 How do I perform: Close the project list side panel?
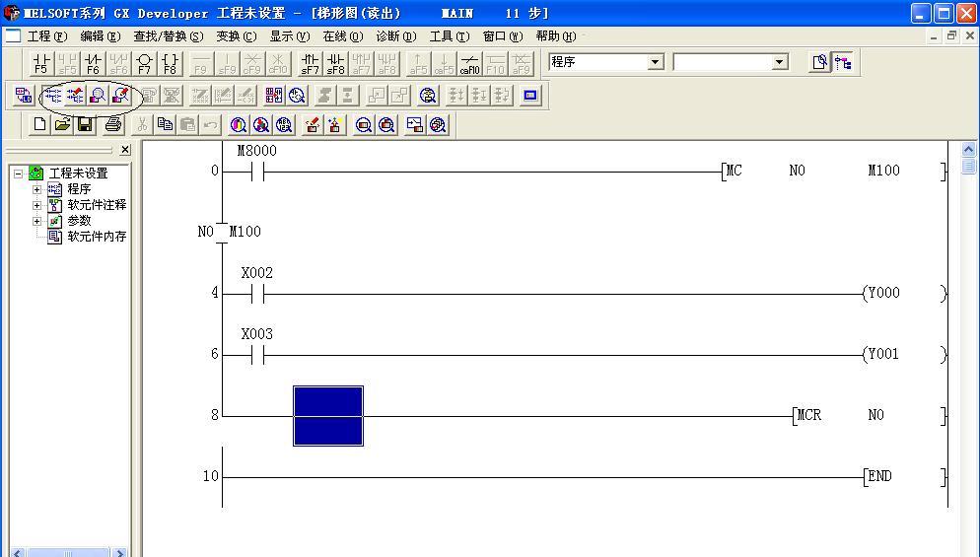click(x=125, y=150)
